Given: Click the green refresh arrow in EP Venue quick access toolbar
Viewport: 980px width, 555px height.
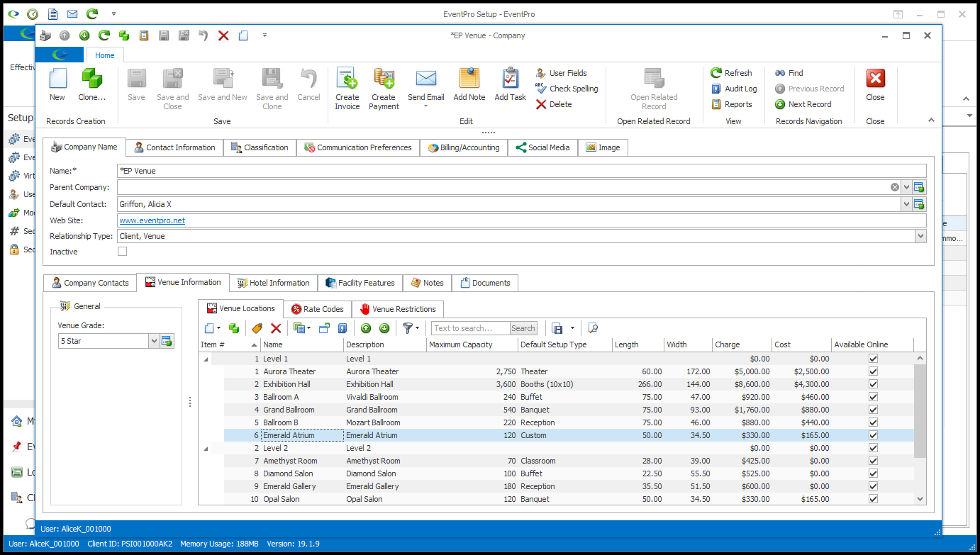Looking at the screenshot, I should click(104, 35).
